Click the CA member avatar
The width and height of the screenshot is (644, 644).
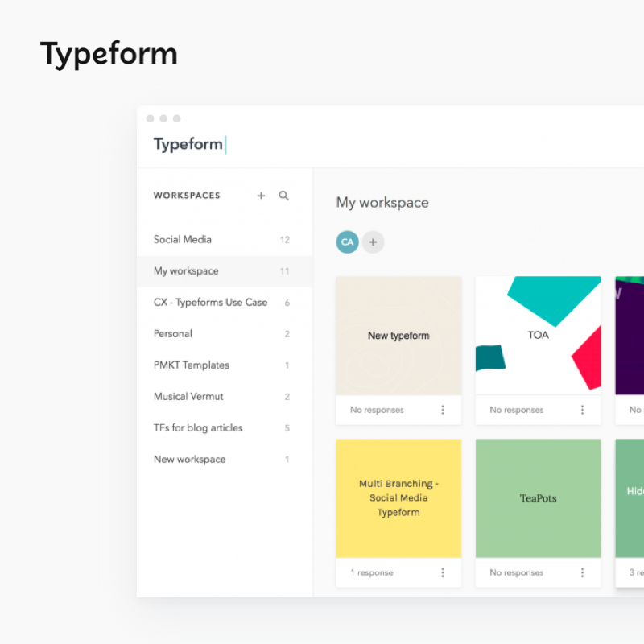pos(347,242)
